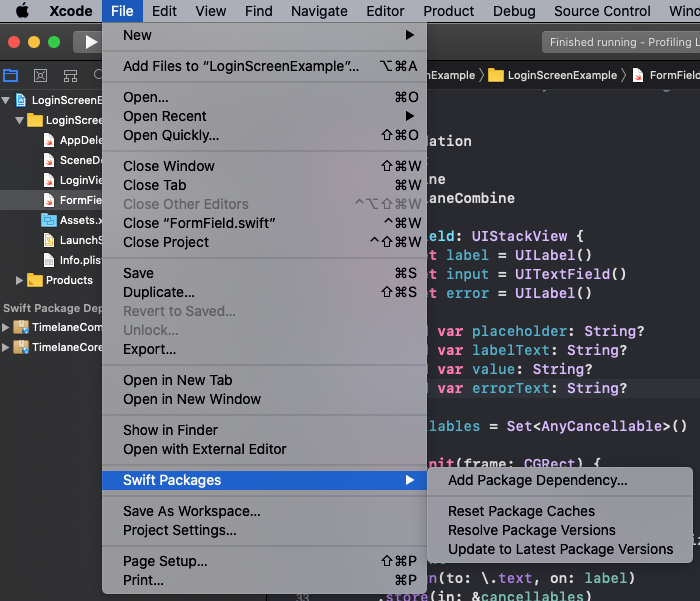Click the LoginScreenExample folder in breadcrumb

(x=553, y=75)
